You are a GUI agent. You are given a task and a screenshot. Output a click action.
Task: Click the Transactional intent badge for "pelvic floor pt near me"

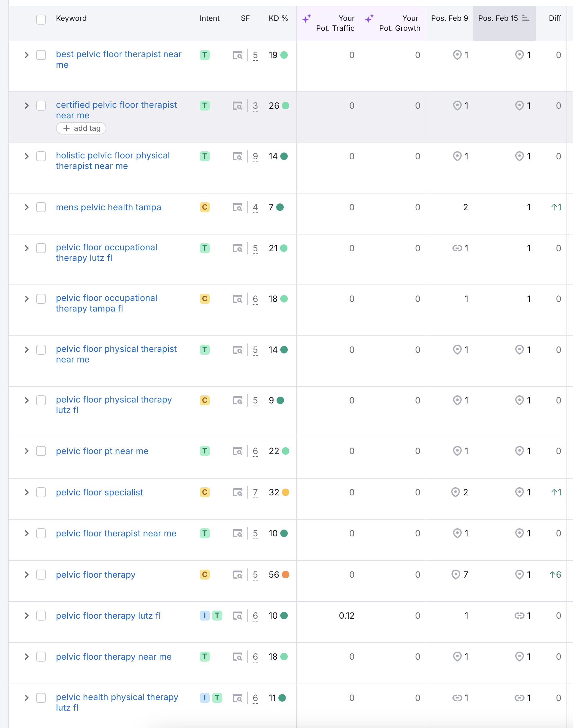204,451
